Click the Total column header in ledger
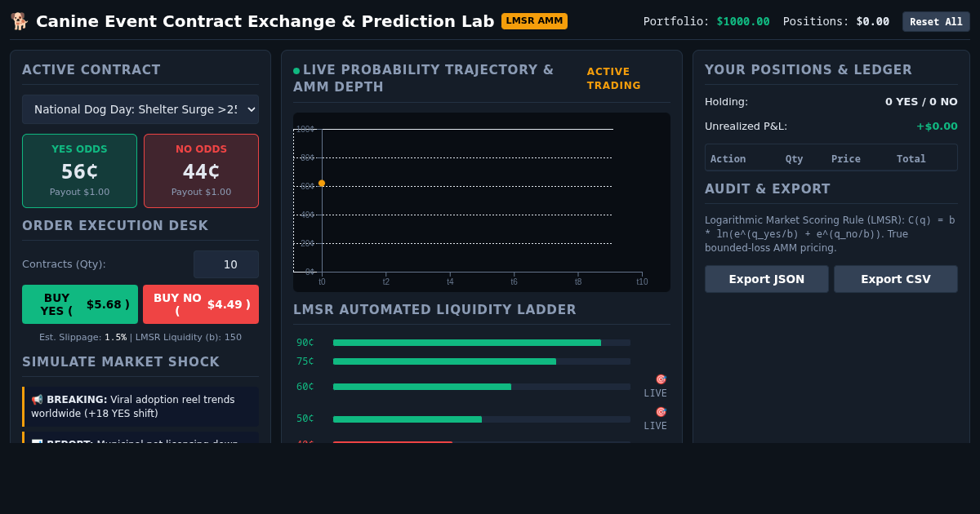 click(911, 159)
